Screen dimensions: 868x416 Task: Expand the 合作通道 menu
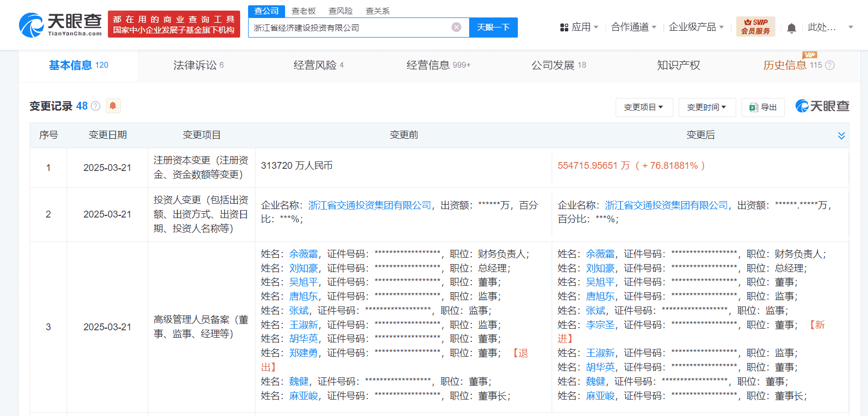coord(633,27)
